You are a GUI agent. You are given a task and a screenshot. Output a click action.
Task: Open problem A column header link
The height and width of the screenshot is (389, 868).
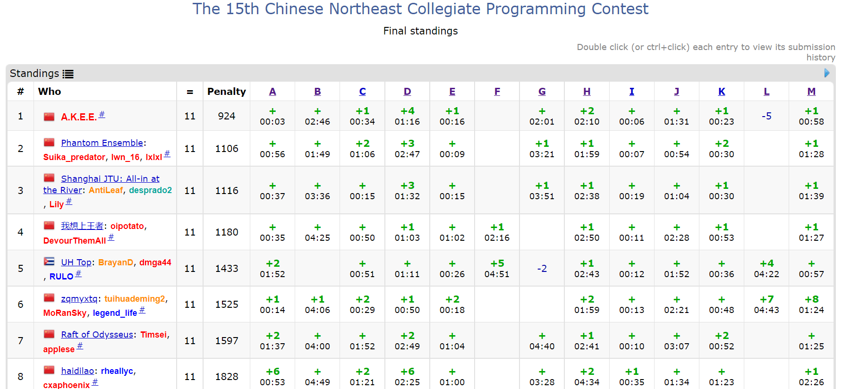point(272,92)
